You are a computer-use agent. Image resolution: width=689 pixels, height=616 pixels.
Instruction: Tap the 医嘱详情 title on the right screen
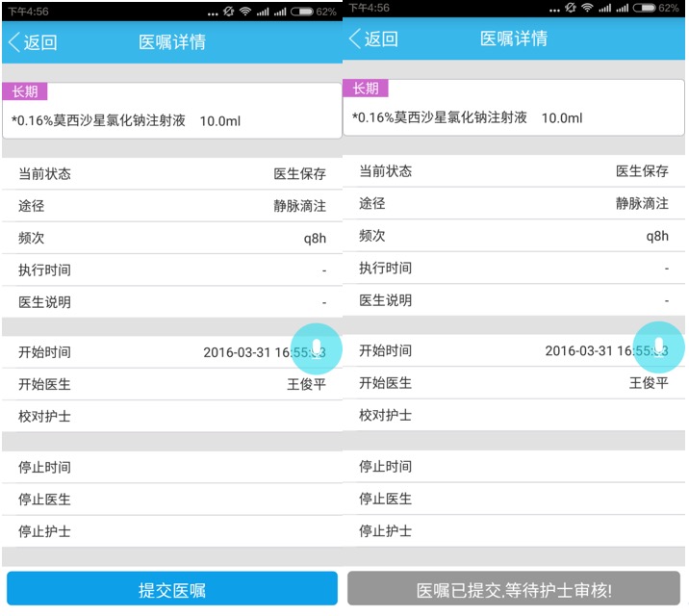[x=514, y=38]
